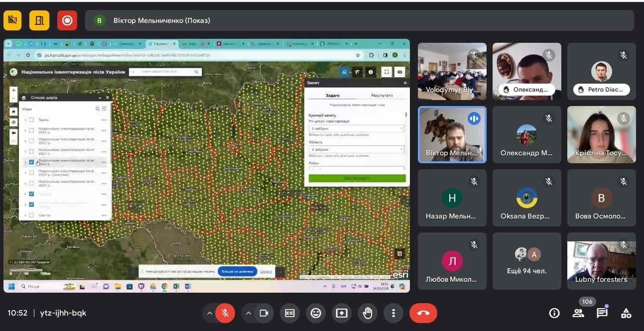Turn the camera on or off
The height and width of the screenshot is (331, 644).
(x=264, y=313)
